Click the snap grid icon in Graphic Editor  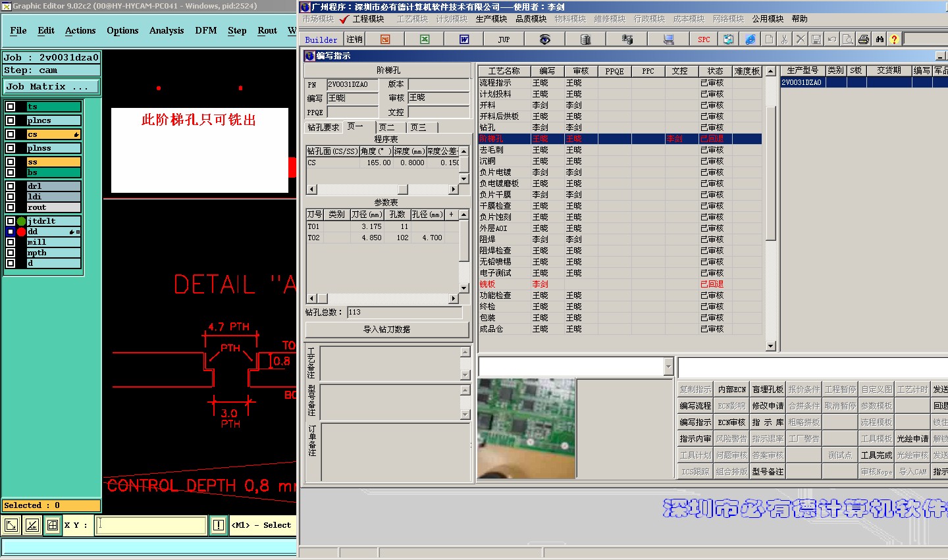(x=53, y=524)
